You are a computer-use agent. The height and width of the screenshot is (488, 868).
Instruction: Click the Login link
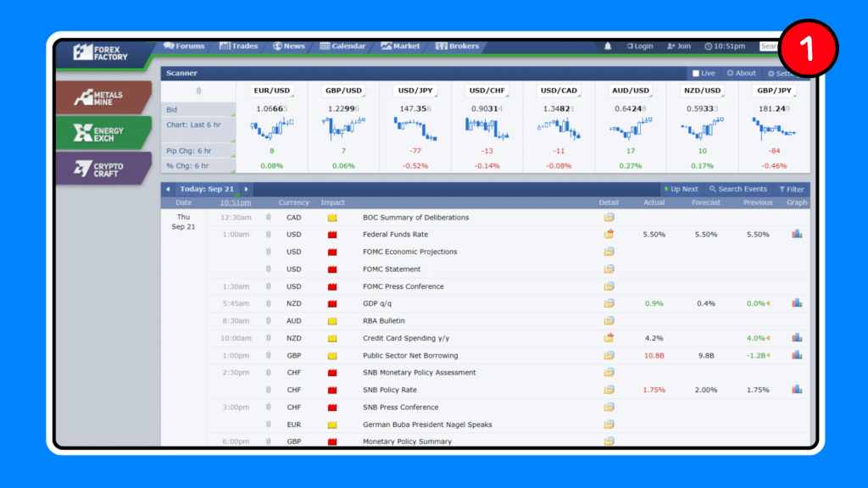pos(642,47)
